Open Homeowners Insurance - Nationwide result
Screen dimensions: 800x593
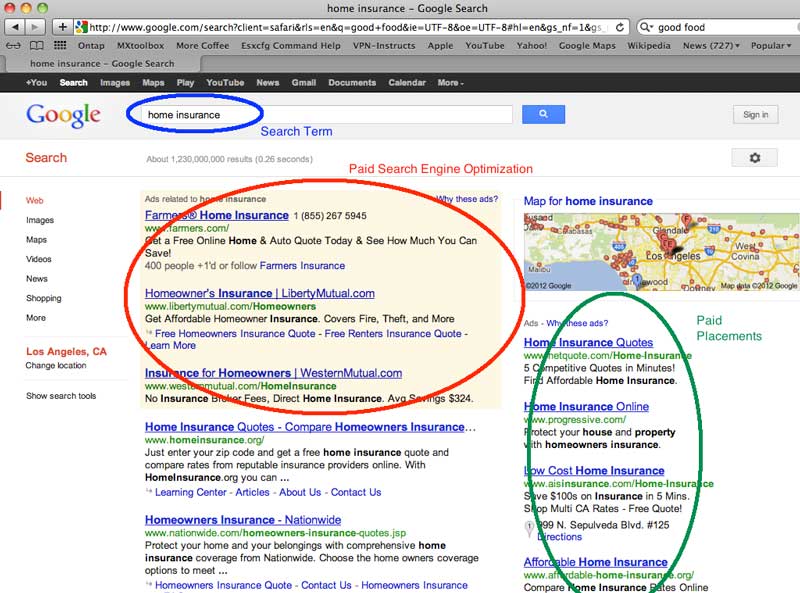pyautogui.click(x=243, y=520)
